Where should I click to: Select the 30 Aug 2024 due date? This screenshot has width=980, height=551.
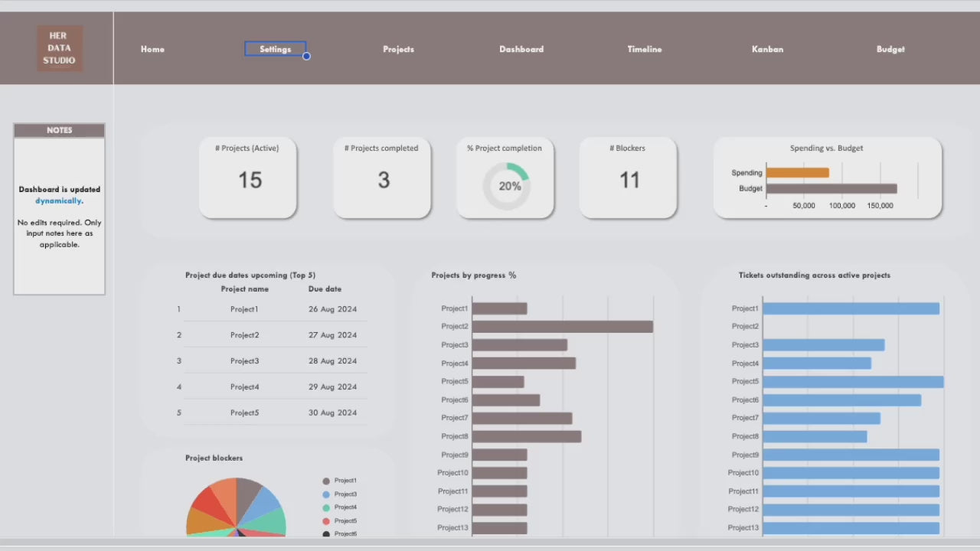pos(332,413)
